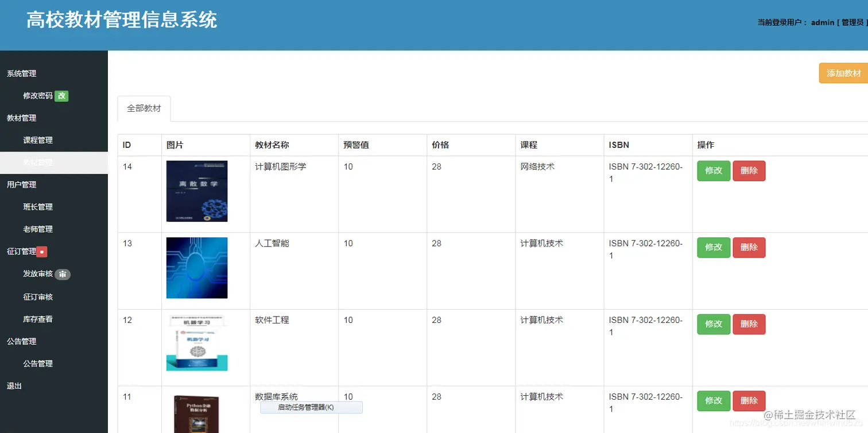This screenshot has height=433, width=868.
Task: Click 修改 for 人工智能 row
Action: [x=714, y=247]
